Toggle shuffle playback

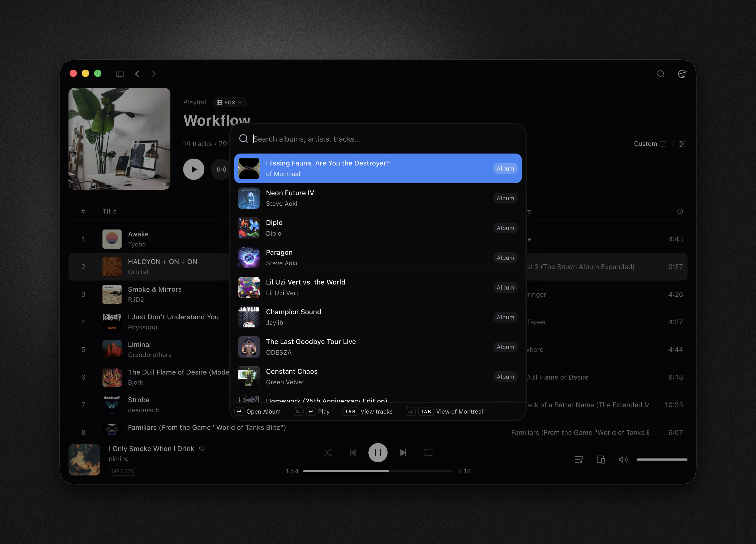tap(327, 453)
